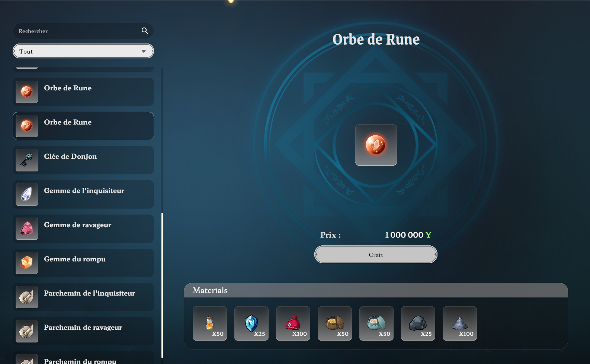Click the teal cream jar material x50
Viewport: 590px width, 364px height.
point(376,323)
